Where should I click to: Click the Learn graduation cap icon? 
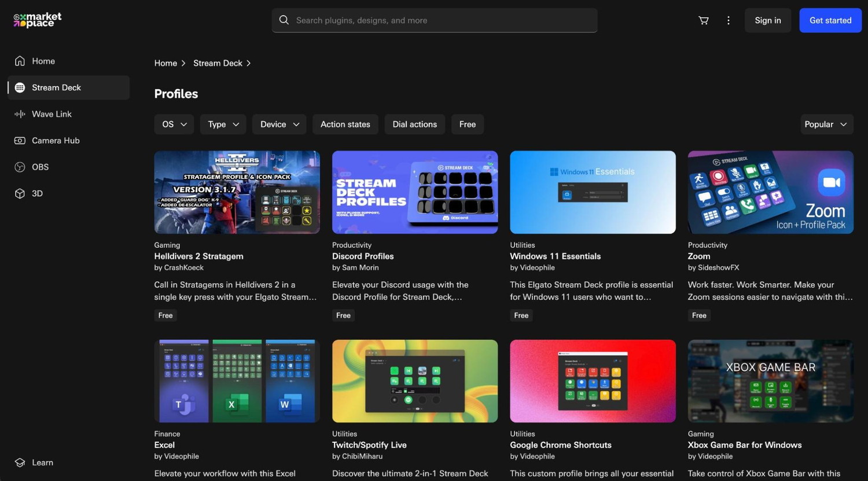(20, 462)
